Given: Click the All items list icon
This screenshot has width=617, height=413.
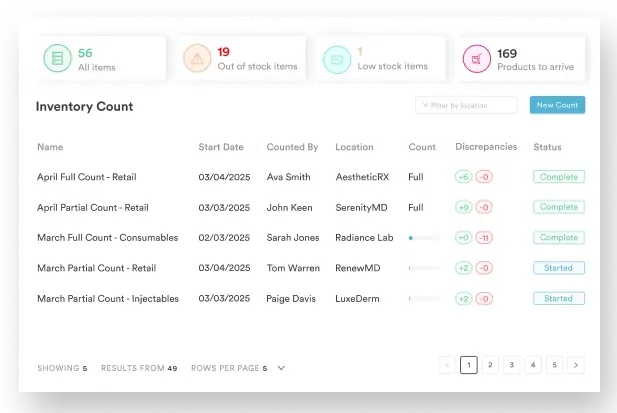Looking at the screenshot, I should 57,58.
